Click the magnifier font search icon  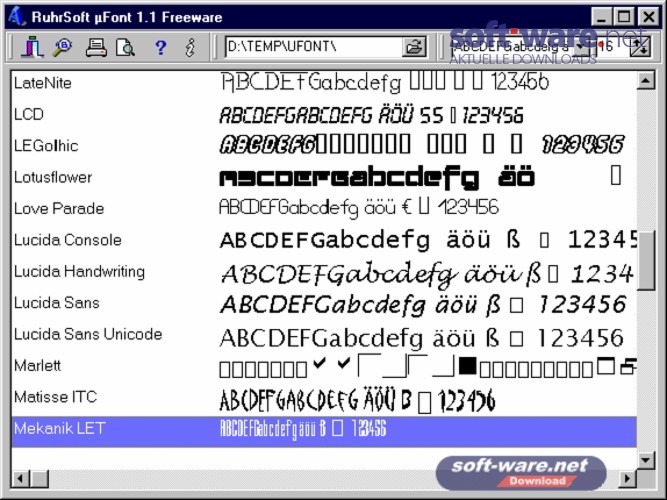[62, 47]
